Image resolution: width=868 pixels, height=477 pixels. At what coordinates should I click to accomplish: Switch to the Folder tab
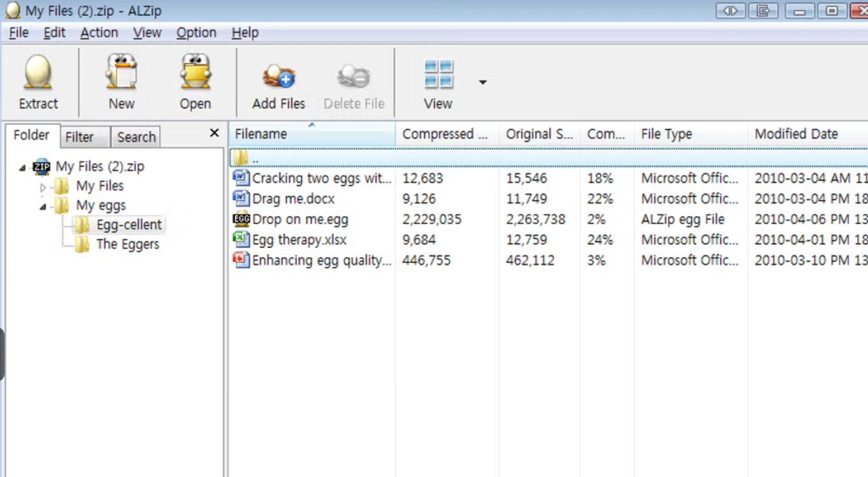pos(32,136)
